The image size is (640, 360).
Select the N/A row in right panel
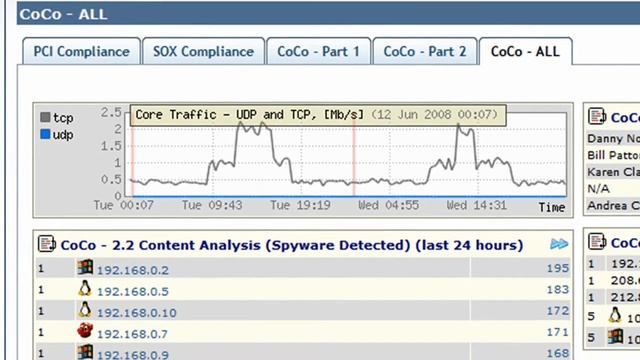tap(613, 189)
